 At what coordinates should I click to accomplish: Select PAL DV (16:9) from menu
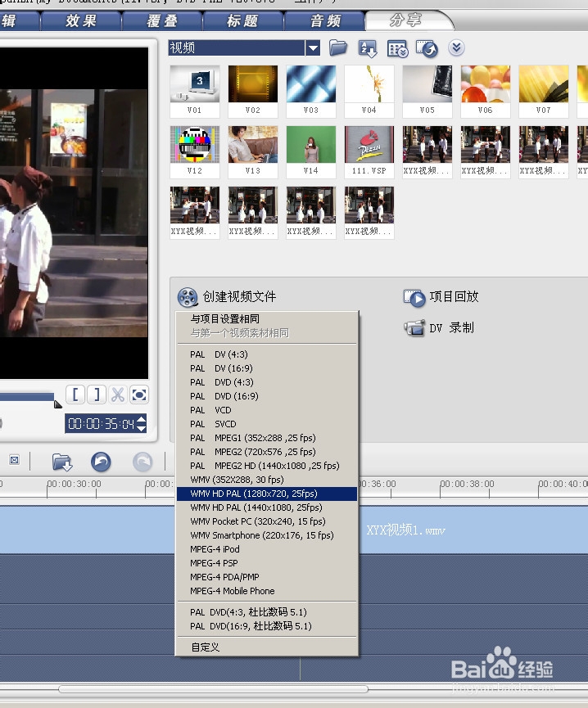pos(267,368)
